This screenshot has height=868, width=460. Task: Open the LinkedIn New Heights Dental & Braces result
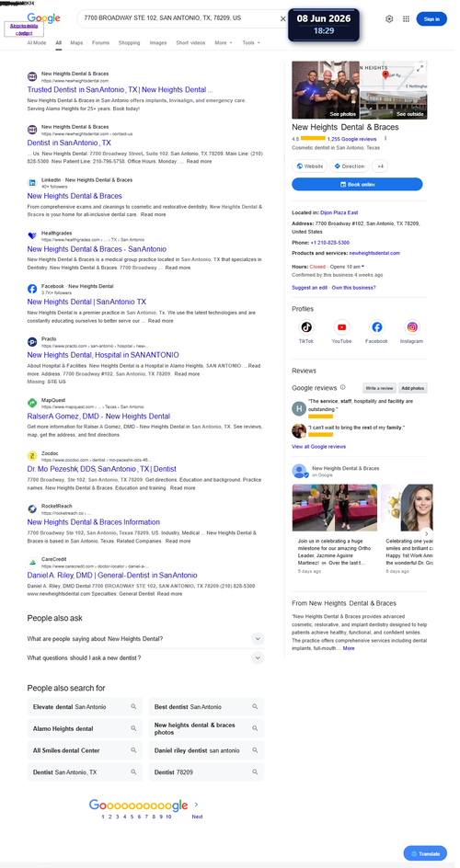click(x=75, y=196)
